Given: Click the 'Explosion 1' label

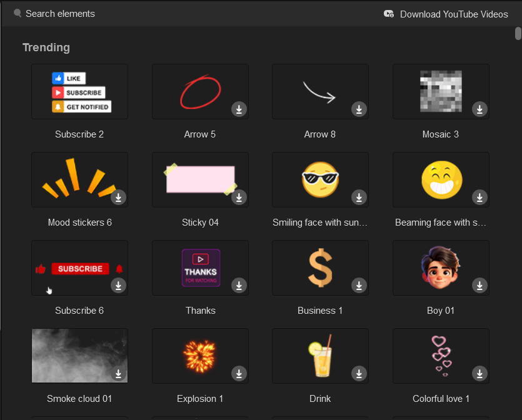Looking at the screenshot, I should pyautogui.click(x=200, y=399).
